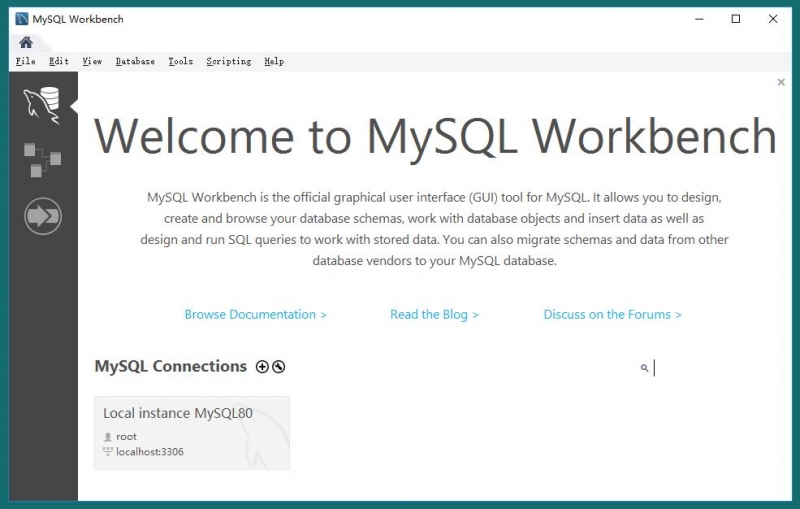Visit Discuss on the Forums link

[612, 314]
